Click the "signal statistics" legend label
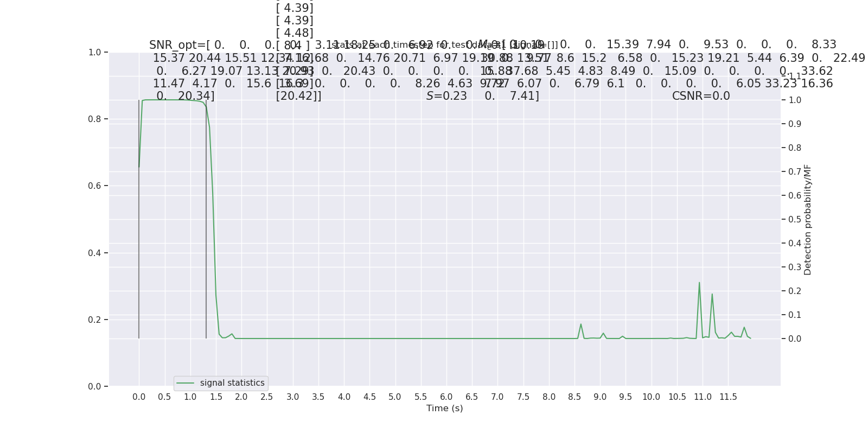Image resolution: width=868 pixels, height=434 pixels. [x=232, y=383]
